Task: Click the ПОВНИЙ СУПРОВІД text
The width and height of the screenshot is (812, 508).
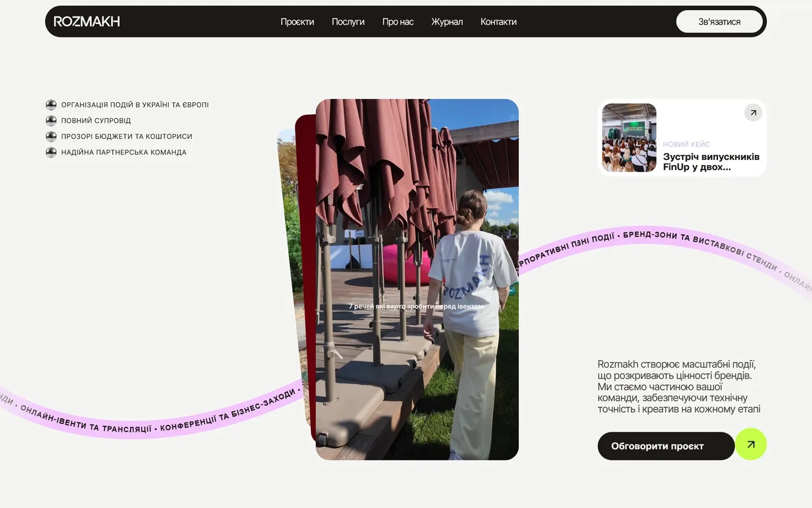Action: tap(96, 121)
